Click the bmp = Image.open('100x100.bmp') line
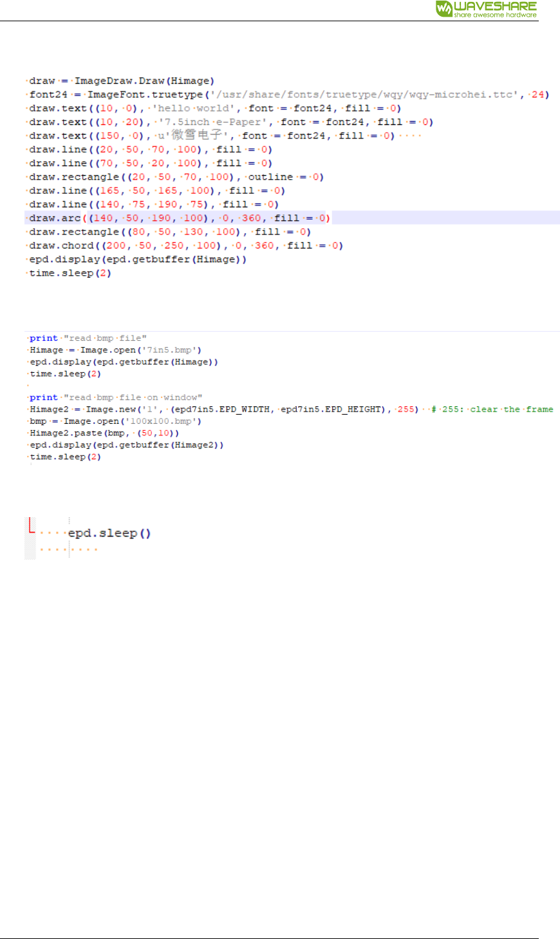Image resolution: width=560 pixels, height=939 pixels. tap(115, 421)
